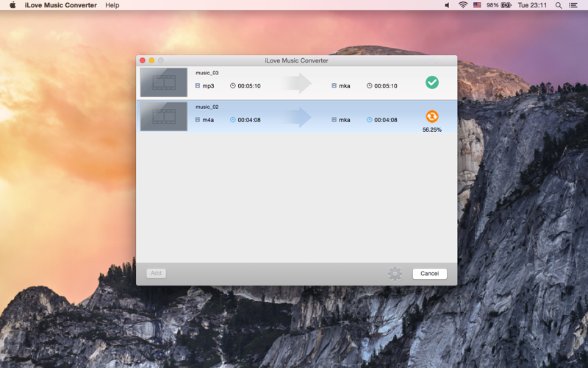Viewport: 588px width, 368px height.
Task: Click the US flag input source icon
Action: coord(477,5)
